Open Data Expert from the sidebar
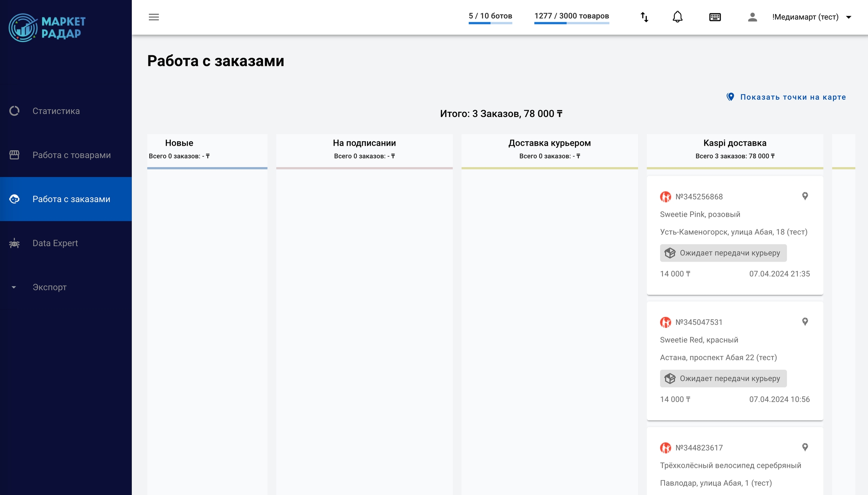868x495 pixels. 55,243
